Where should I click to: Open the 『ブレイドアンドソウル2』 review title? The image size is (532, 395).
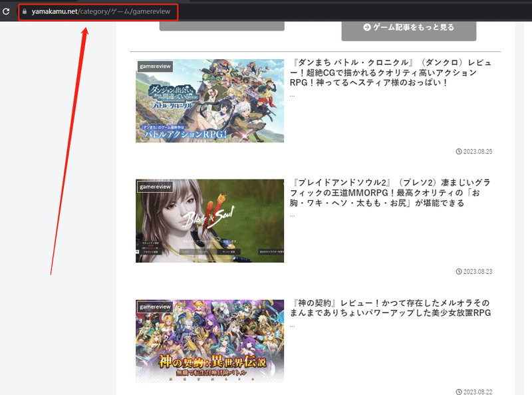pyautogui.click(x=390, y=193)
